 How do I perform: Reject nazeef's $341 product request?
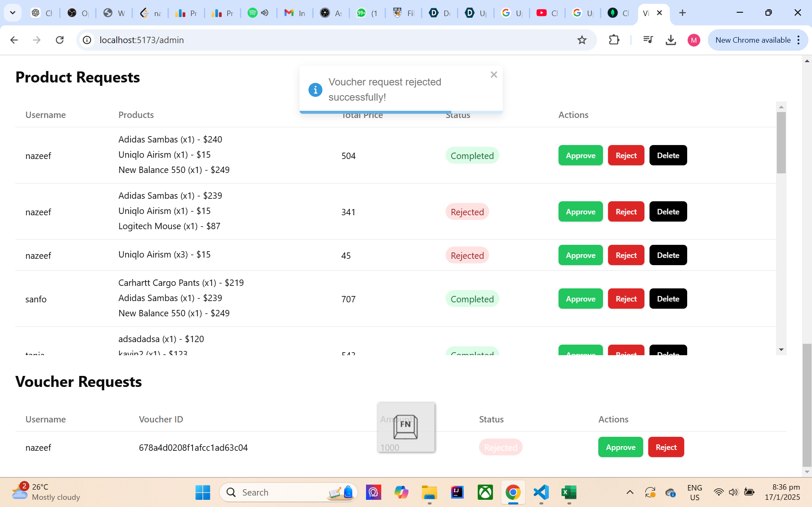click(x=626, y=212)
